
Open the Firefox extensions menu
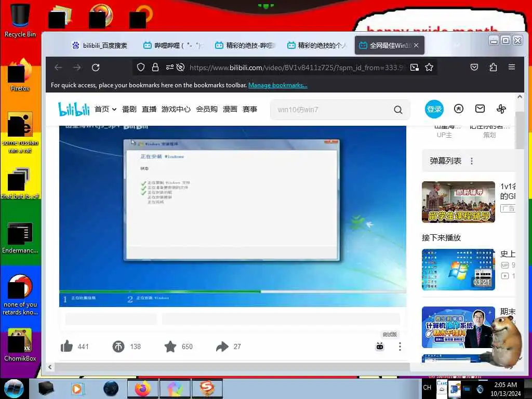pyautogui.click(x=493, y=67)
